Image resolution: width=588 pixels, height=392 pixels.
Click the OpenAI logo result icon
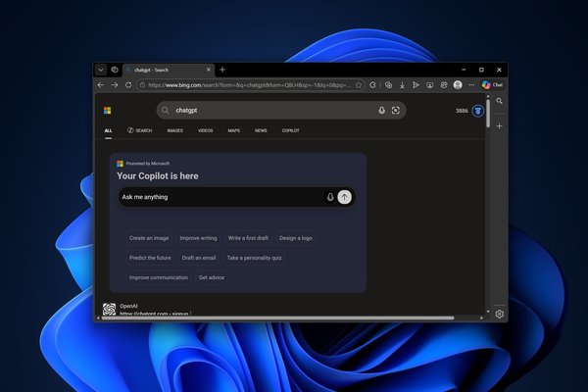(109, 309)
